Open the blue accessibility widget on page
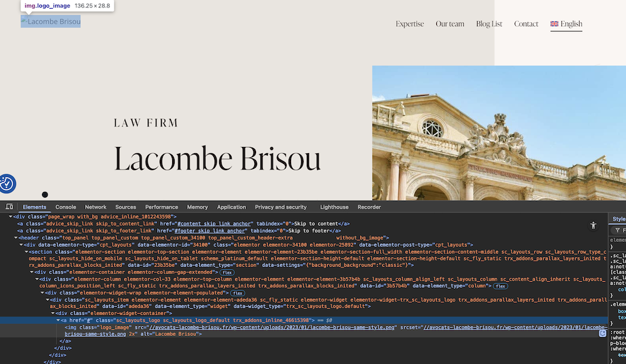Viewport: 626px width, 364px height. tap(7, 183)
